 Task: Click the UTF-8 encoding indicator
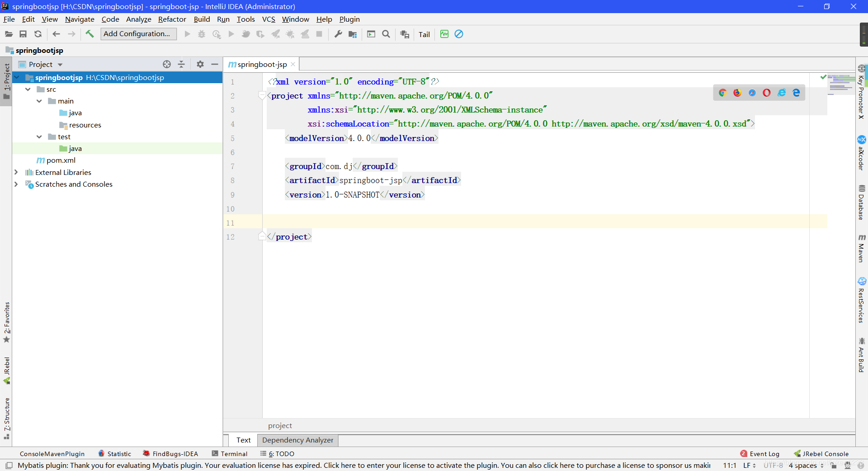coord(773,465)
